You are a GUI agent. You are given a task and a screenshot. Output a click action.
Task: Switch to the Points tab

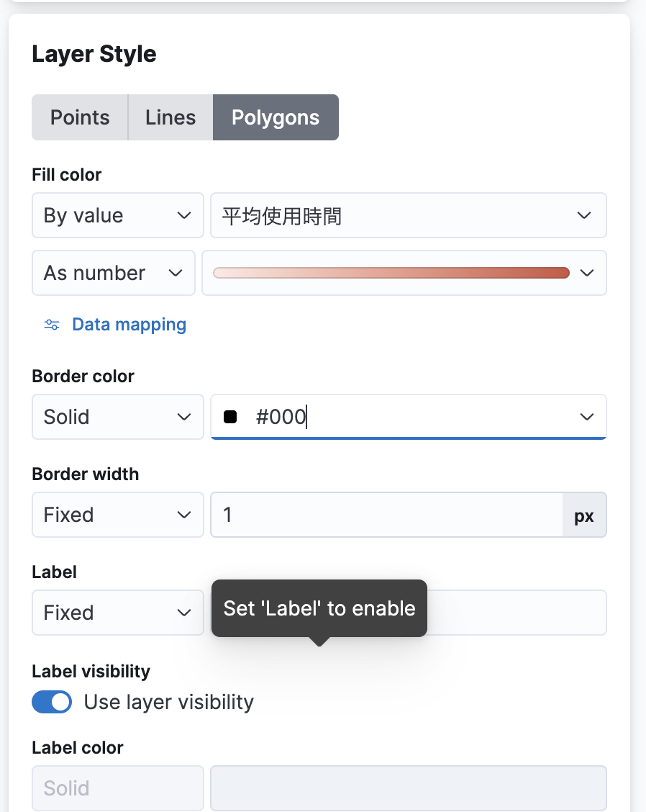(x=80, y=117)
